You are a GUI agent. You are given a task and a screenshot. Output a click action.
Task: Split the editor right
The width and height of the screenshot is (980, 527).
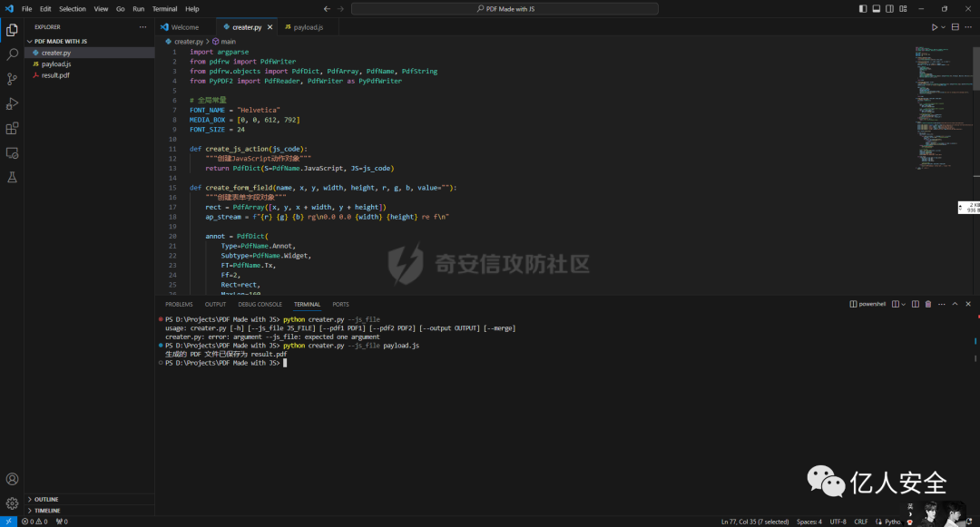[x=955, y=27]
